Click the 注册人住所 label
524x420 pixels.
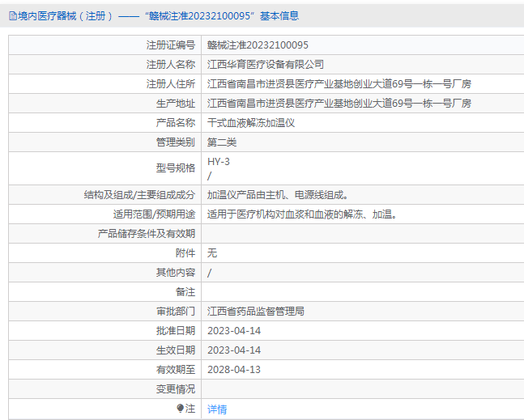[x=170, y=84]
